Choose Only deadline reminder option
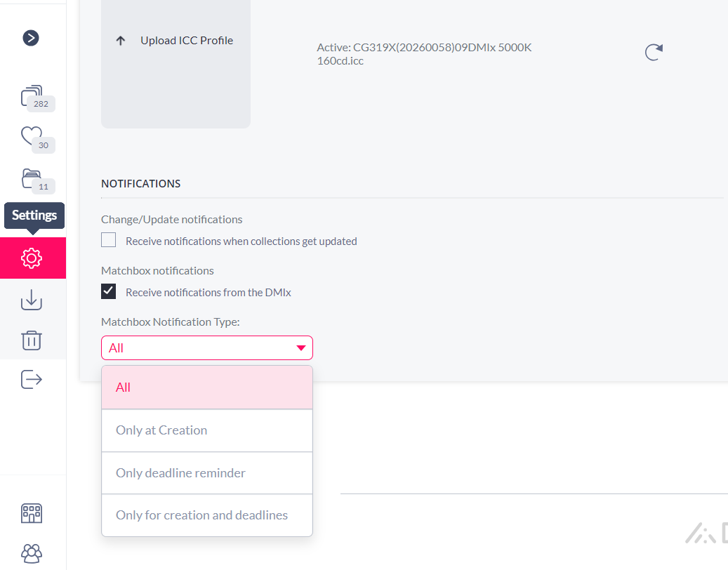The height and width of the screenshot is (570, 728). pyautogui.click(x=207, y=473)
